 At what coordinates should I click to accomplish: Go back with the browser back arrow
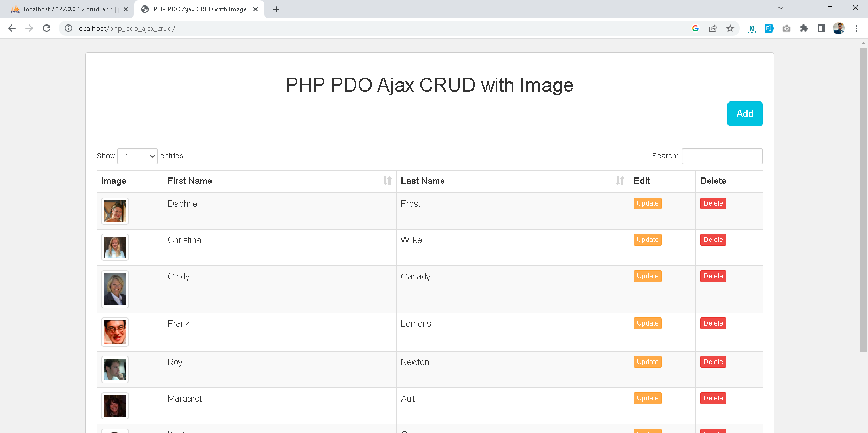point(12,28)
